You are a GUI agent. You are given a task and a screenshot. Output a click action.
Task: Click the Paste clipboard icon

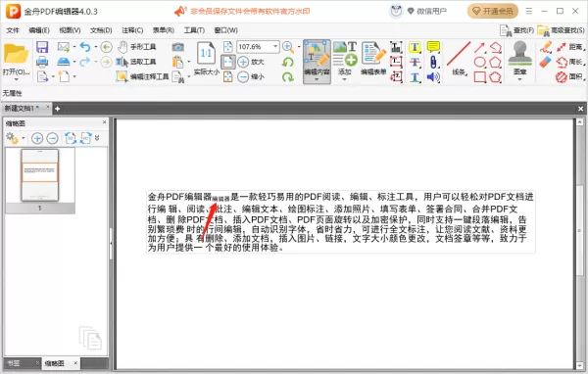coord(177,62)
